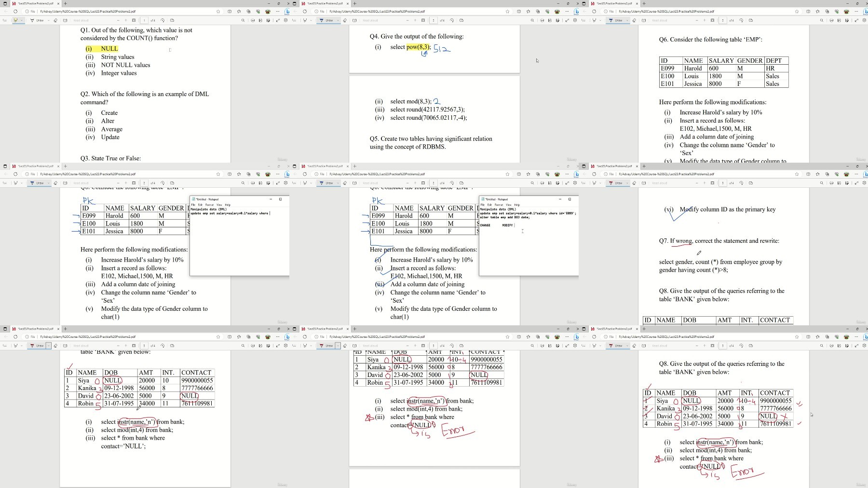The image size is (868, 488).
Task: Open Notepad Format menu in 'salary where' window
Action: pos(209,205)
